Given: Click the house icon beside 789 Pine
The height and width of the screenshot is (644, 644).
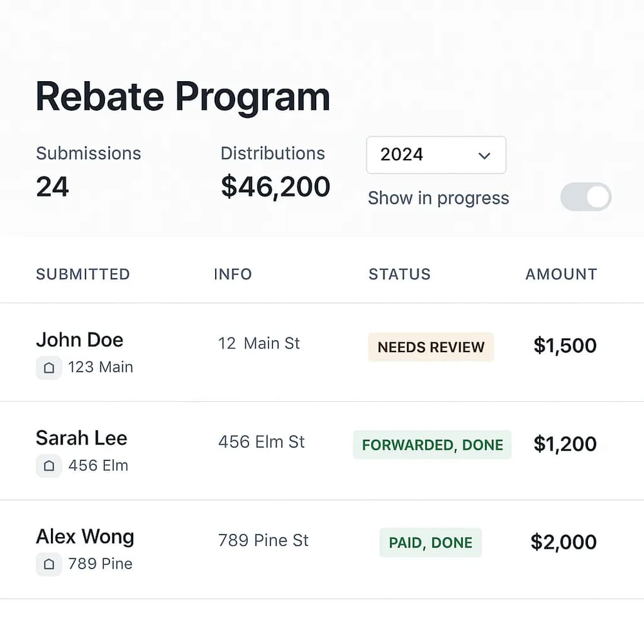Looking at the screenshot, I should point(49,564).
